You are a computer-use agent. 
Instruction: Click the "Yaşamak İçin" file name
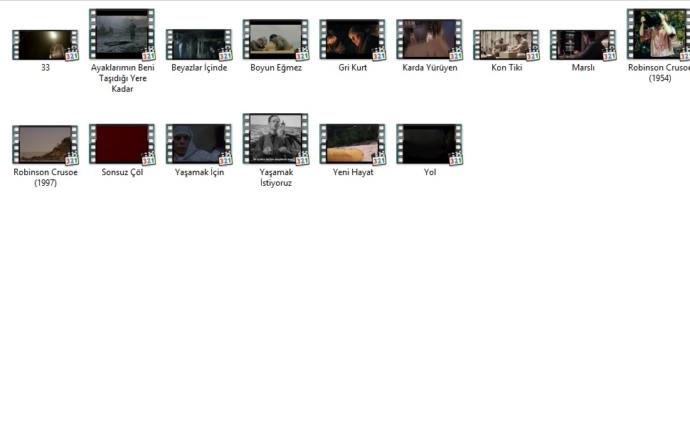[x=199, y=172]
